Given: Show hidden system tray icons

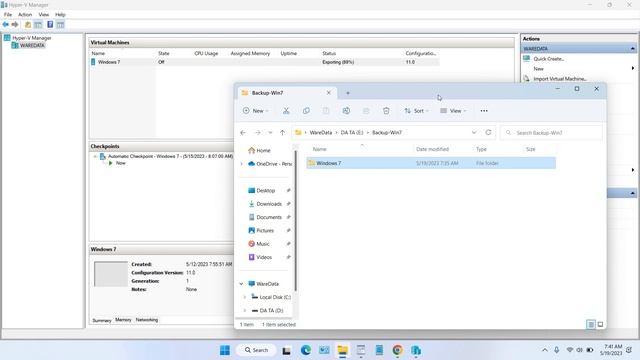Looking at the screenshot, I should pos(545,350).
